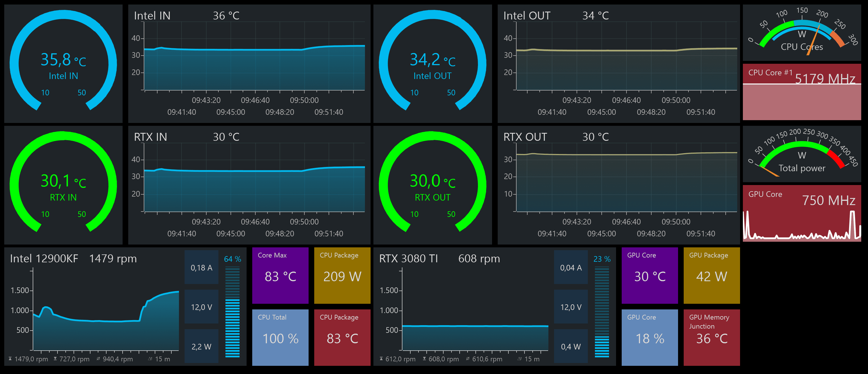Click the Intel fan average rpm icon

point(98,359)
